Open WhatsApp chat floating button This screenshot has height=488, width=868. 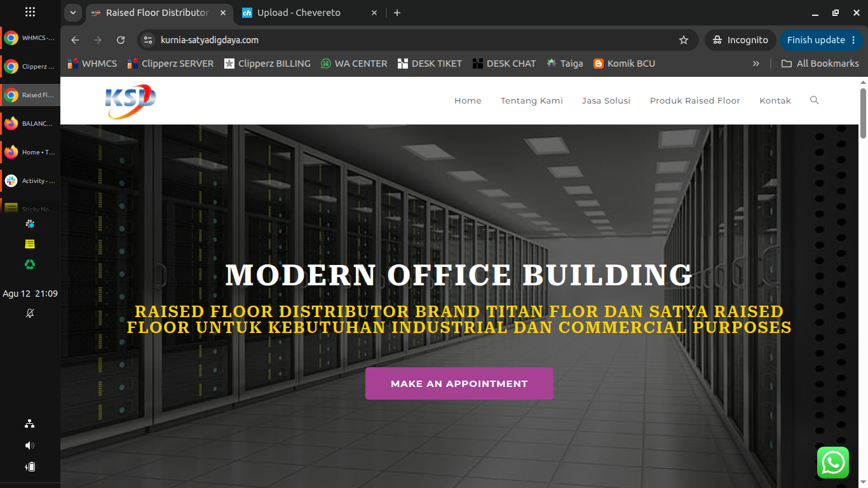click(x=833, y=463)
